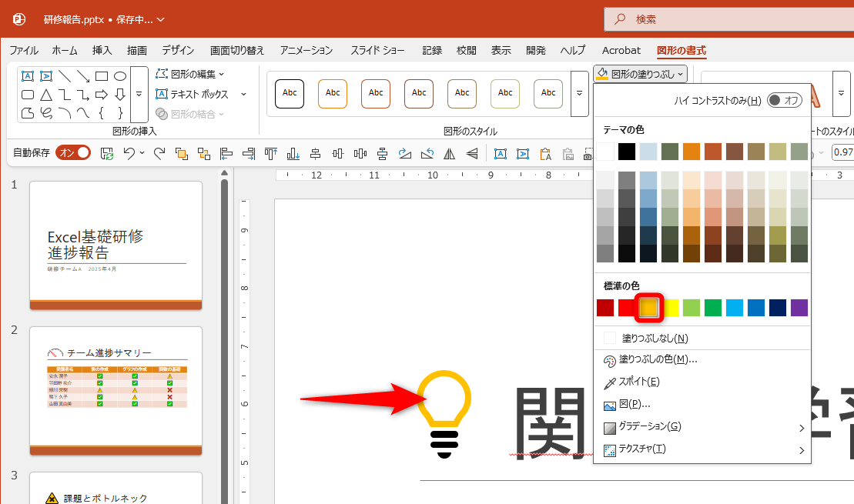Select the スポイト eyedropper option
Viewport: 854px width, 504px height.
coord(702,382)
